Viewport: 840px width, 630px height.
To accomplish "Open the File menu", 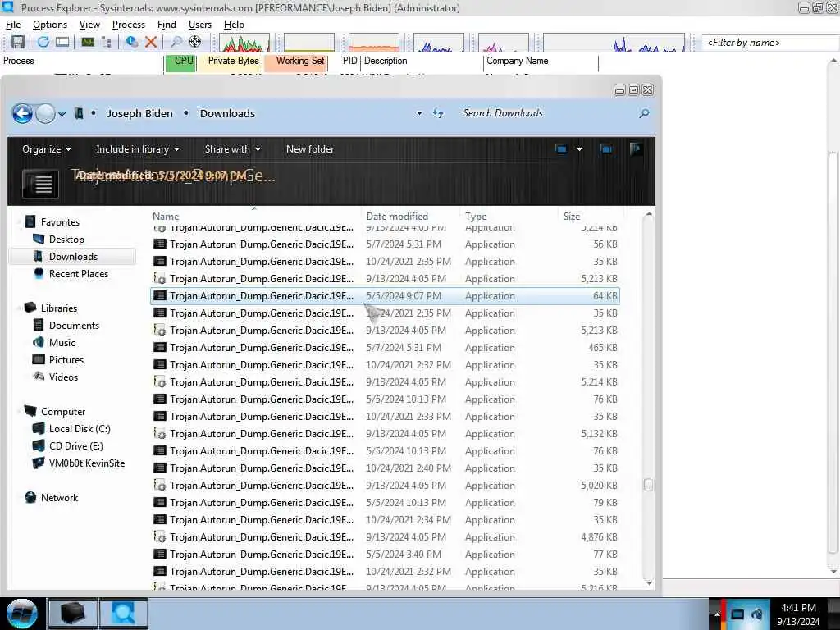I will pos(13,25).
